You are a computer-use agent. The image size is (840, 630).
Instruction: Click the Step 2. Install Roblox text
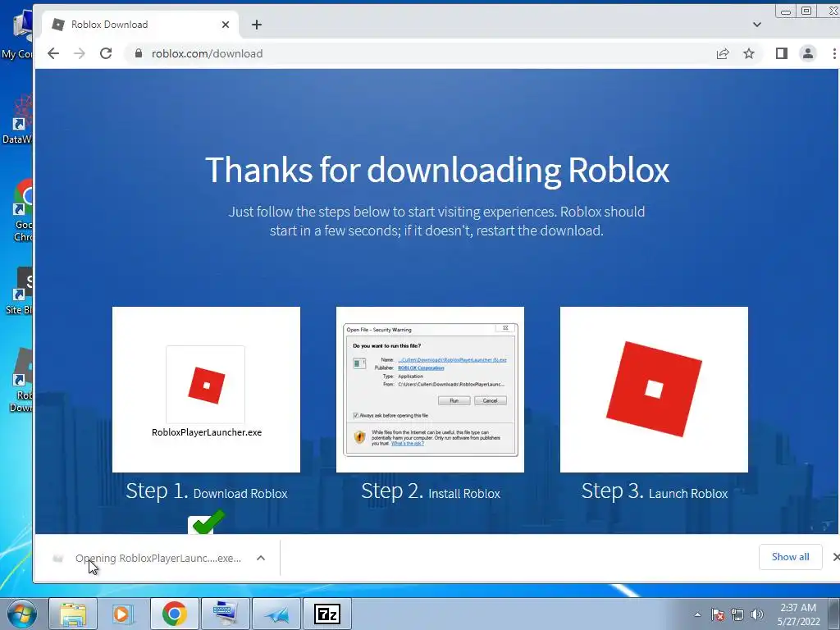[x=431, y=491]
